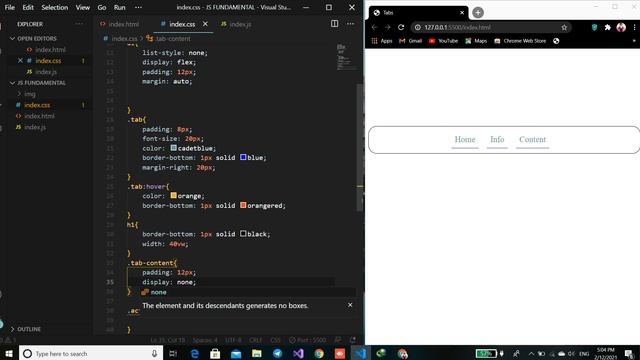Click the Telegram icon in the taskbar

pyautogui.click(x=277, y=353)
